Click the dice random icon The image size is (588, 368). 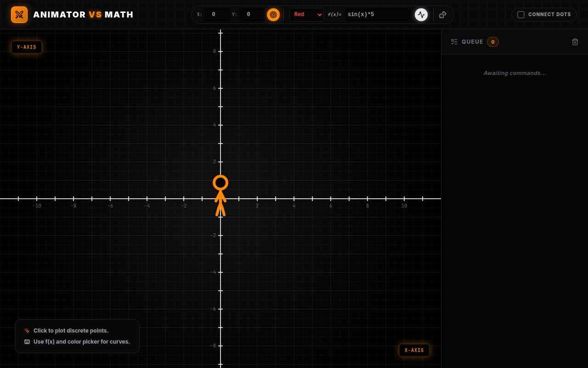[443, 15]
